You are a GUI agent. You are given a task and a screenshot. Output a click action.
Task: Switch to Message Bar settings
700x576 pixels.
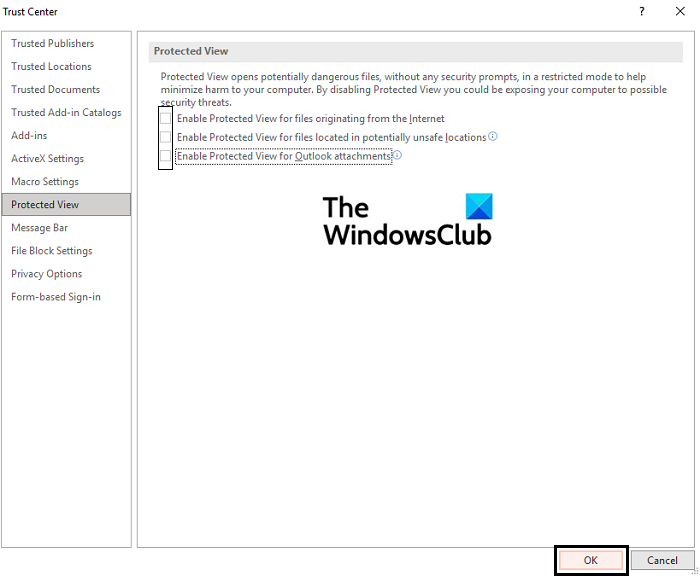click(39, 228)
